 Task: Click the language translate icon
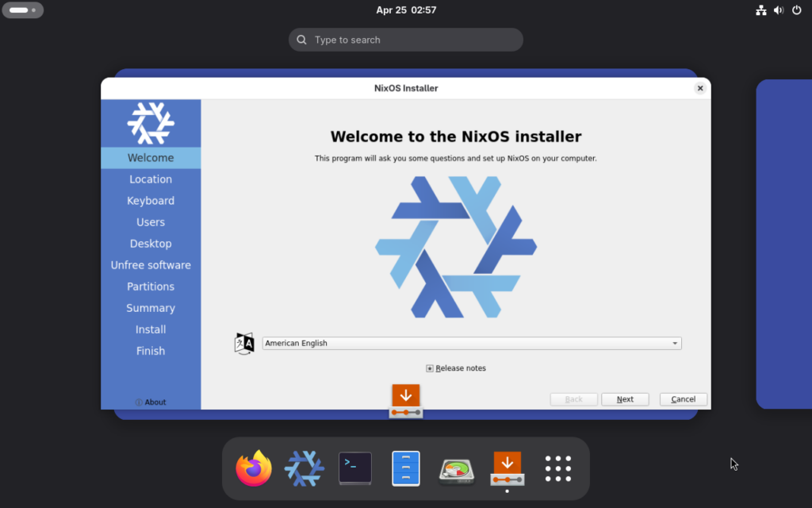244,344
